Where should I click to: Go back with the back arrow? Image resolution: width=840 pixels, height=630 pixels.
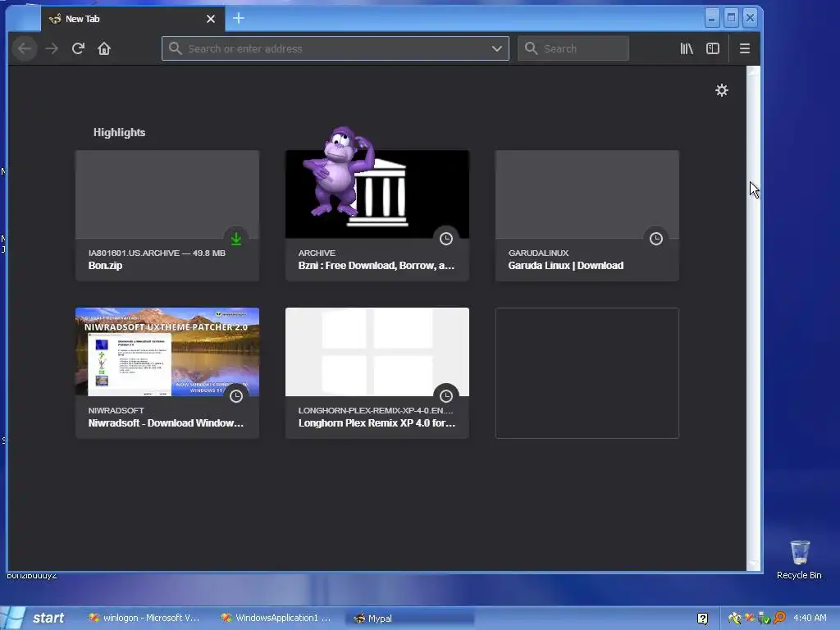coord(25,48)
